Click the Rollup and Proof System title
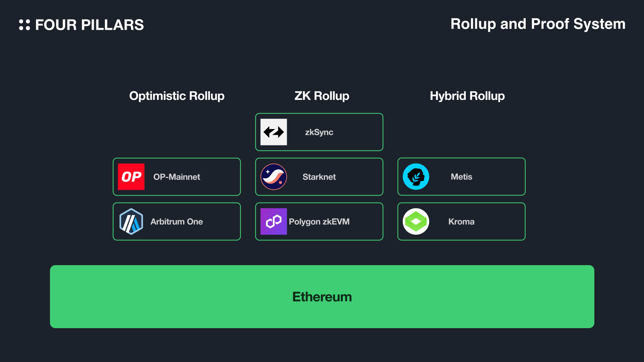Viewport: 644px width, 362px height. tap(538, 24)
